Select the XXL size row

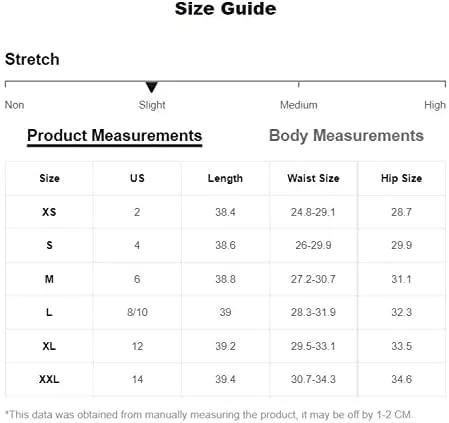click(225, 379)
